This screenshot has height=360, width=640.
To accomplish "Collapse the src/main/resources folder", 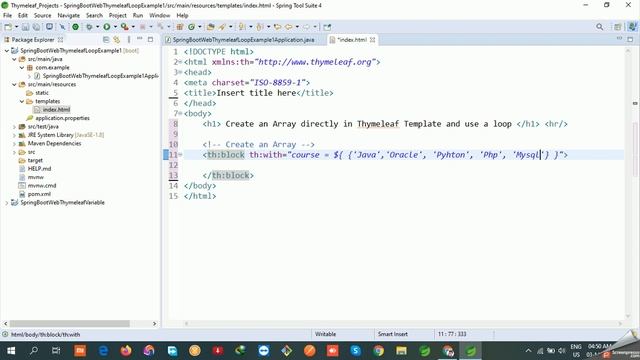I will pos(14,84).
